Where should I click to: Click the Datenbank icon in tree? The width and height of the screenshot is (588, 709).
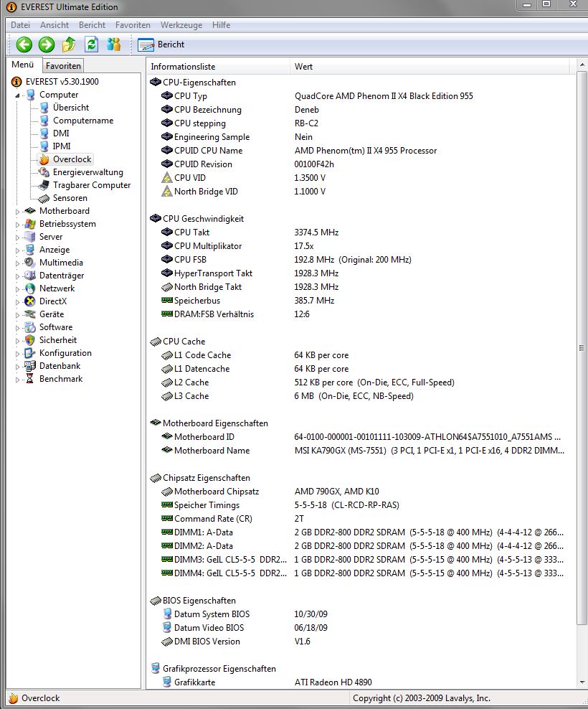click(30, 366)
